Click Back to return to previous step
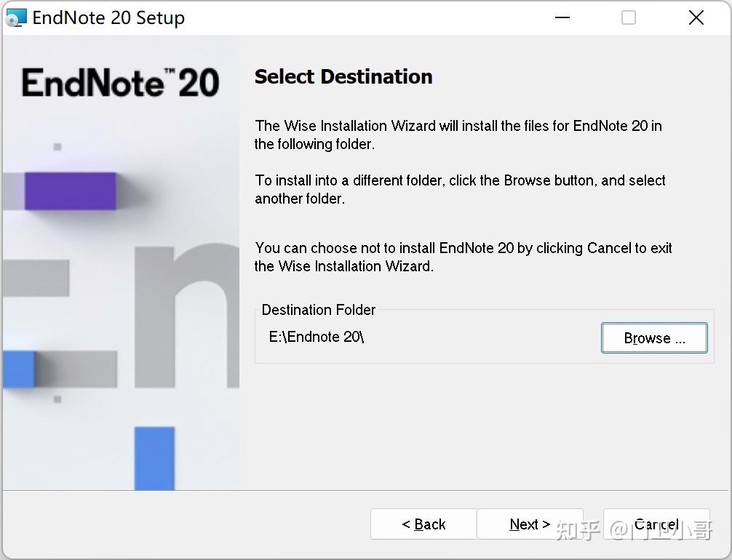The height and width of the screenshot is (560, 732). coord(423,524)
